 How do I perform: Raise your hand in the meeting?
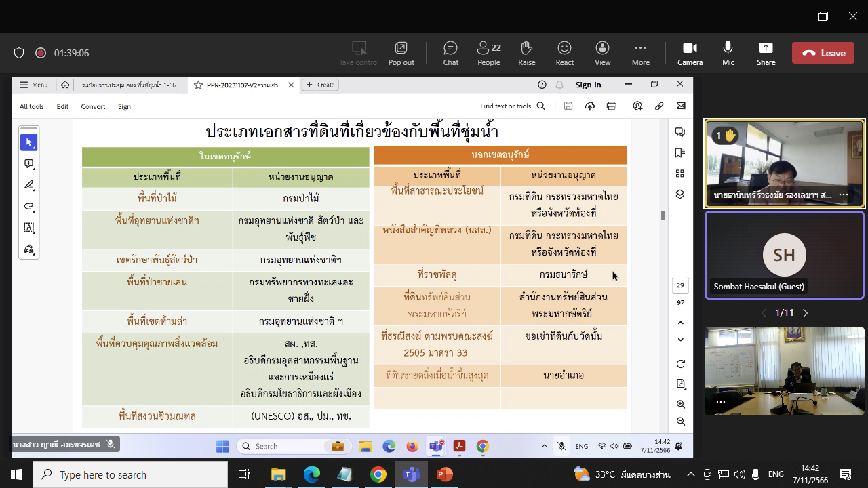tap(526, 53)
